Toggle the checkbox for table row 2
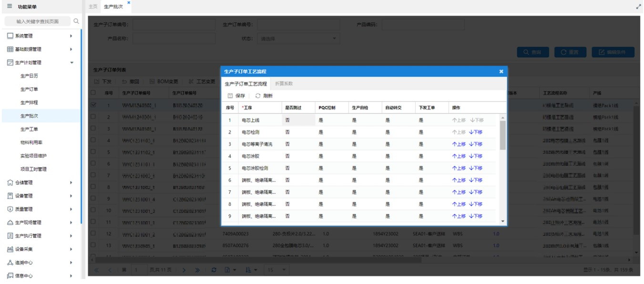 (93, 117)
